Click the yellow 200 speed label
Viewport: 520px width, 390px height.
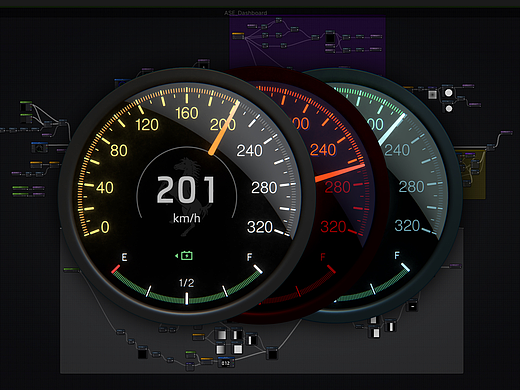223,125
